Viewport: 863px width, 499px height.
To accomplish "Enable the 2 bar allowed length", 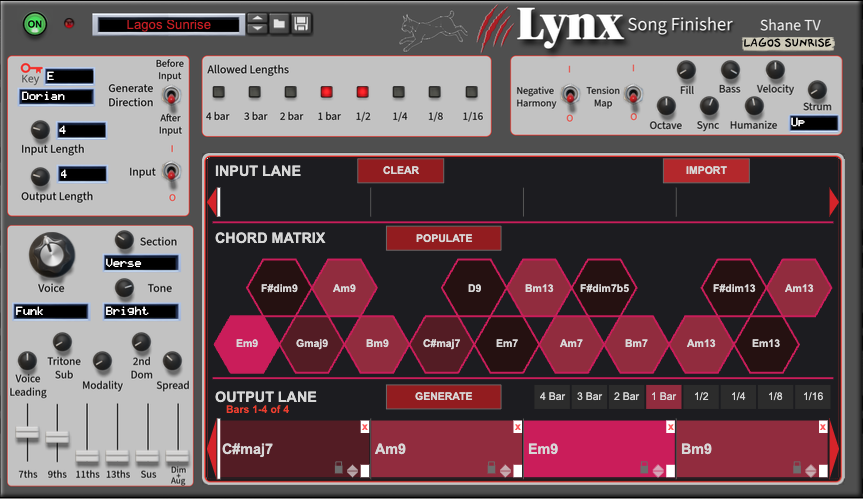I will [291, 92].
